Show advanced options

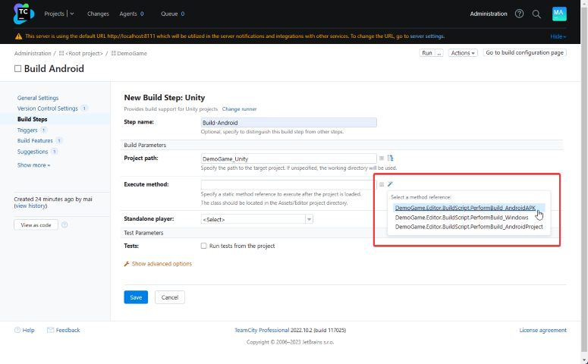[x=162, y=264]
